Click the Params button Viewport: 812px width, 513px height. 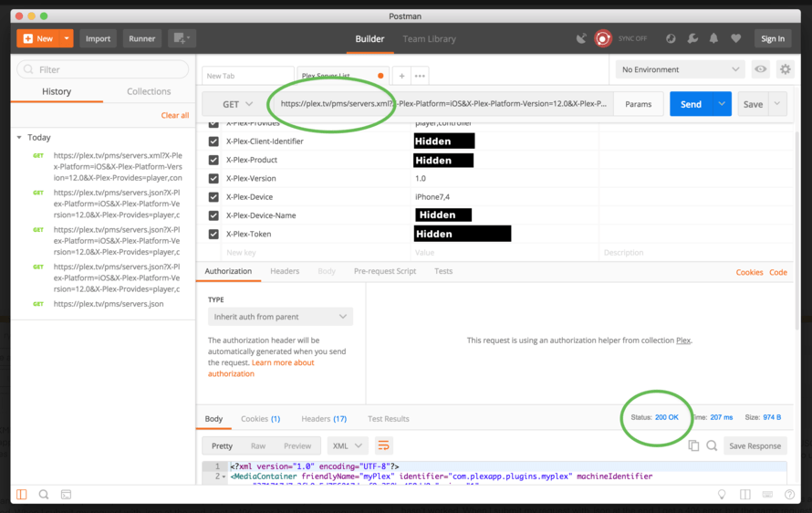[638, 104]
